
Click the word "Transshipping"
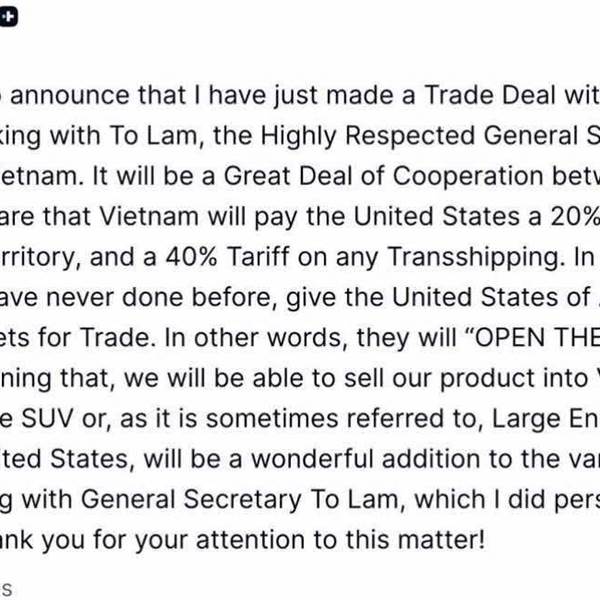pyautogui.click(x=476, y=257)
